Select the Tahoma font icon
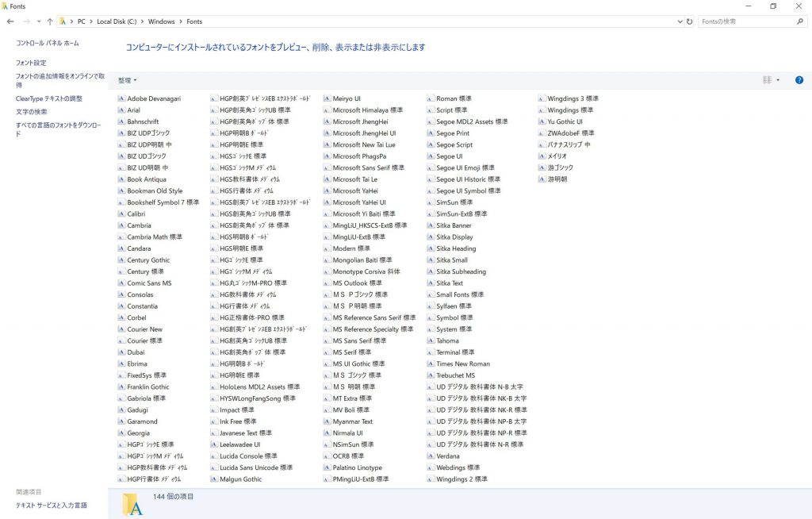 pos(431,340)
